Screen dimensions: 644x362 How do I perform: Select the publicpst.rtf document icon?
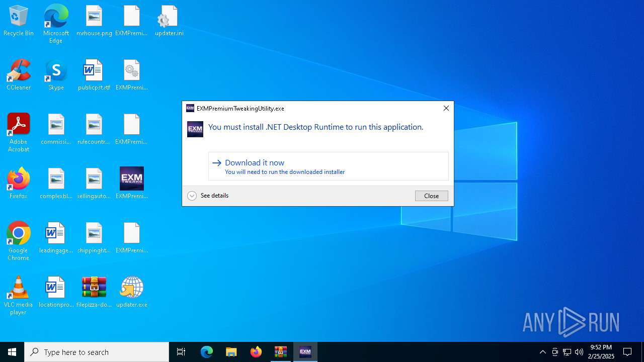tap(94, 75)
